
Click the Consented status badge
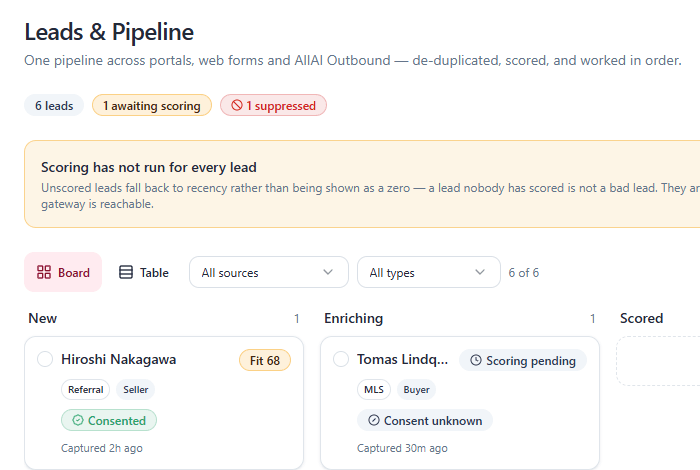pos(109,420)
